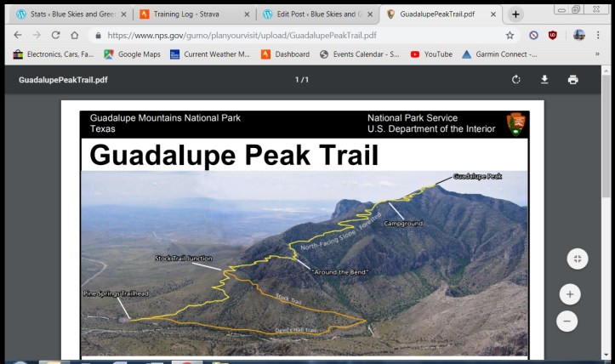Zoom in on the PDF
Image resolution: width=615 pixels, height=364 pixels.
(x=569, y=294)
